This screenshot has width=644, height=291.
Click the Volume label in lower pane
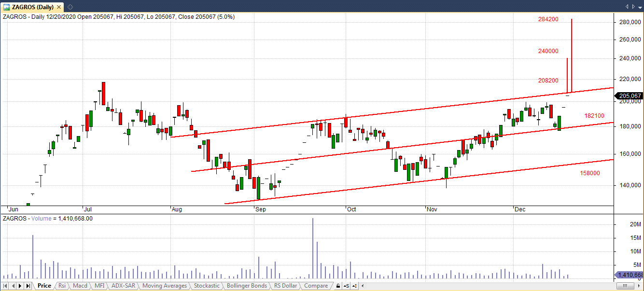(x=42, y=219)
